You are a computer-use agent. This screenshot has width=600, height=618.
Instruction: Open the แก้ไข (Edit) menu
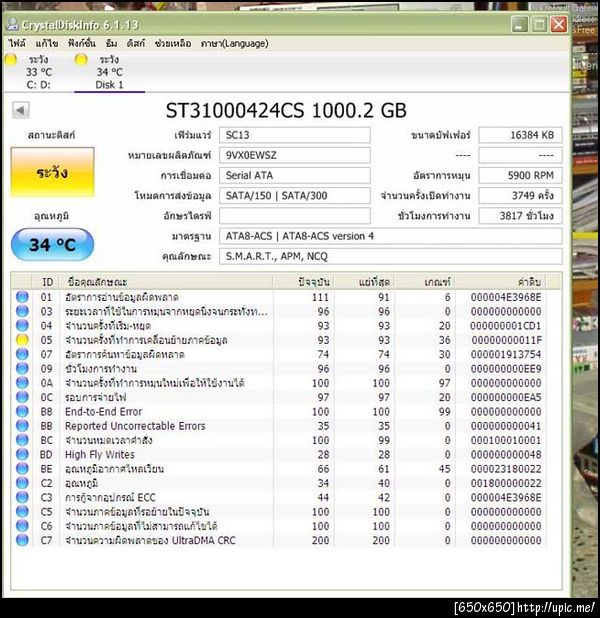(x=47, y=43)
